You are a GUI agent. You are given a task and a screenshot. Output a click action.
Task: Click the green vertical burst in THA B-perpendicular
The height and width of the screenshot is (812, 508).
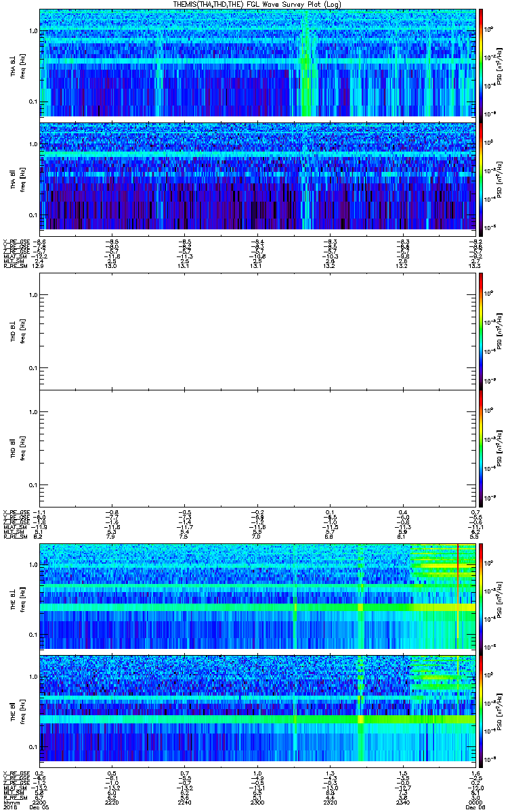pyautogui.click(x=305, y=63)
